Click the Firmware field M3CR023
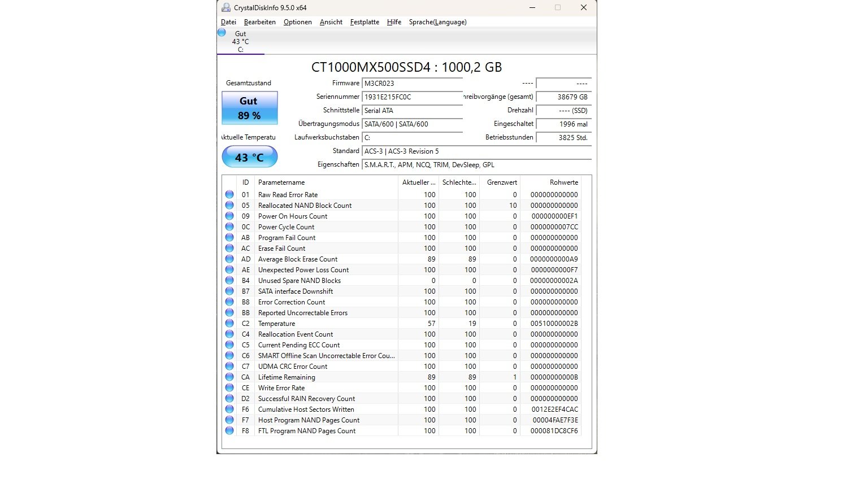This screenshot has width=868, height=488. [x=412, y=84]
